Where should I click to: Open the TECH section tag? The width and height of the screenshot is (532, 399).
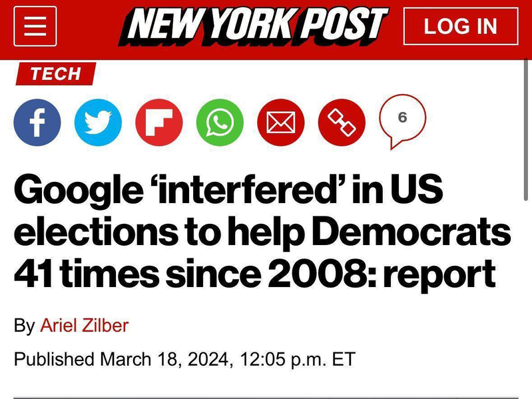coord(56,74)
